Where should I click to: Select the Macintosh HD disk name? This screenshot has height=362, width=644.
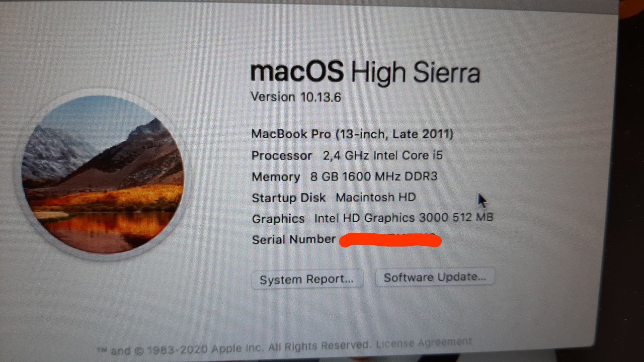pos(375,197)
